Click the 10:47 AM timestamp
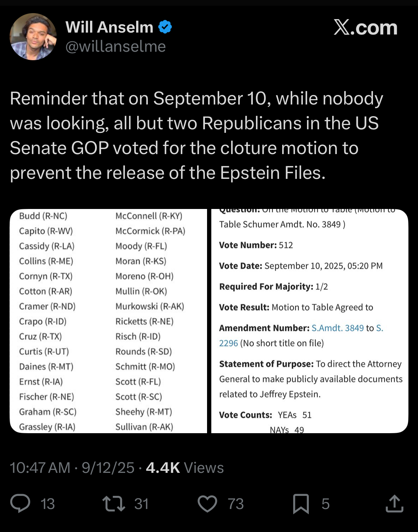This screenshot has width=418, height=532. coord(40,468)
